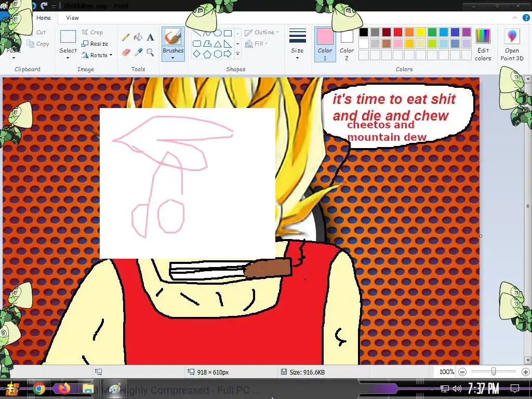
Task: Activate Color 2 background box
Action: click(347, 45)
